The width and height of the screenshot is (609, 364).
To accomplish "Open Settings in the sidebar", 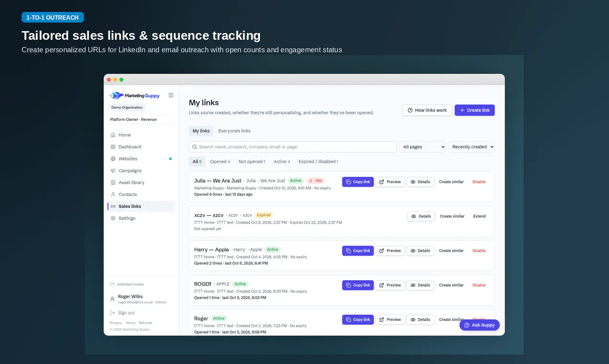I will (141, 218).
